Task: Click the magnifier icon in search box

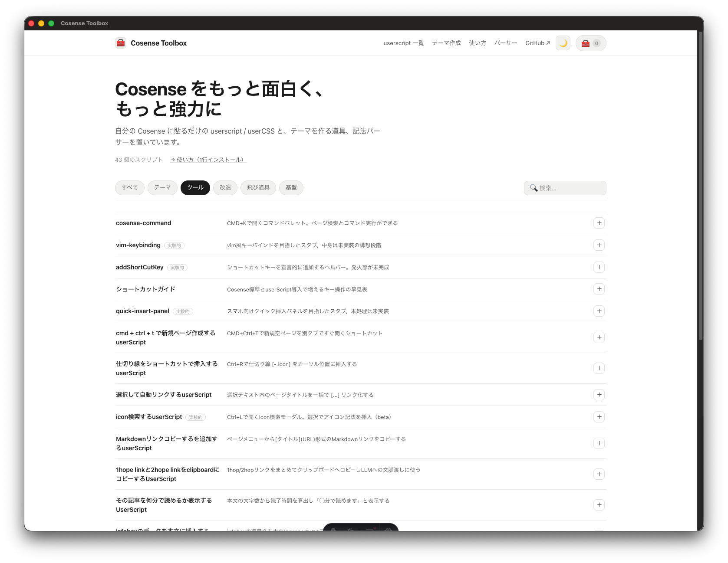Action: 534,188
